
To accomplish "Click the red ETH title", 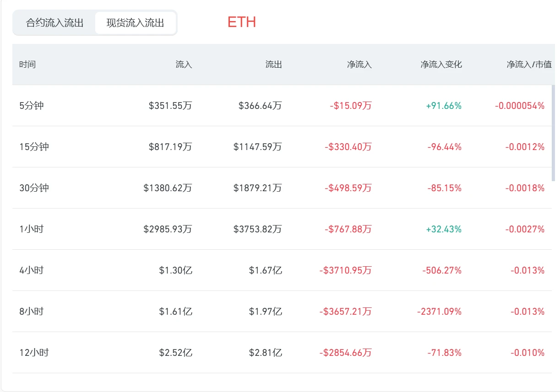I will pyautogui.click(x=242, y=22).
